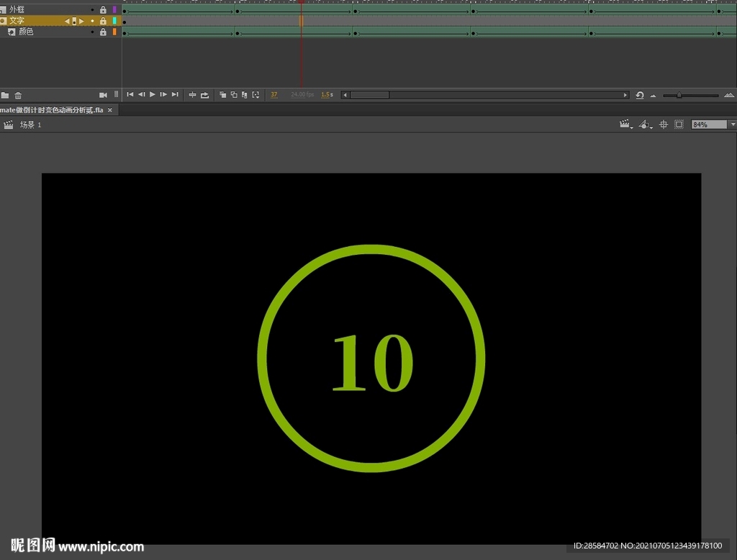737x560 pixels.
Task: Click the timeline zoom slider handle
Action: (679, 95)
